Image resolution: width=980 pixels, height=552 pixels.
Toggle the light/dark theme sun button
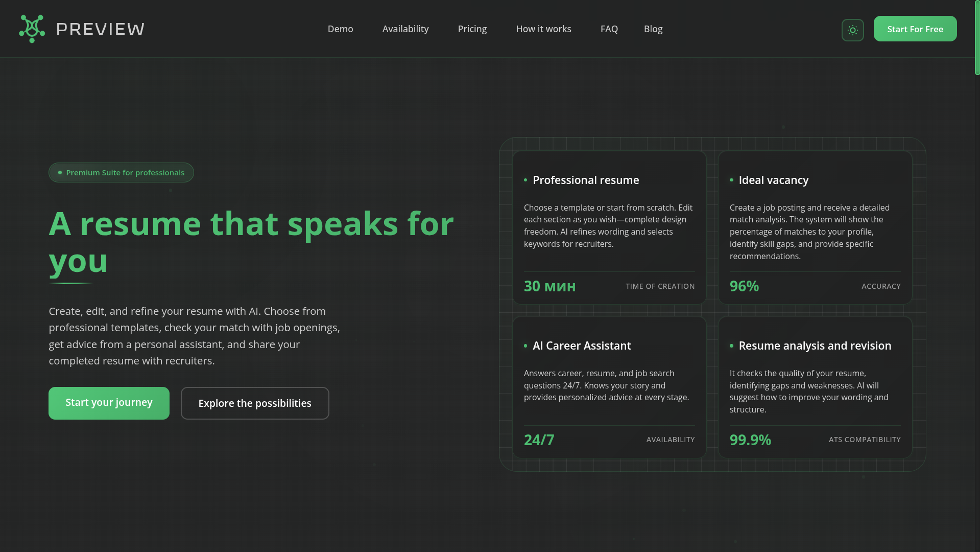coord(852,30)
